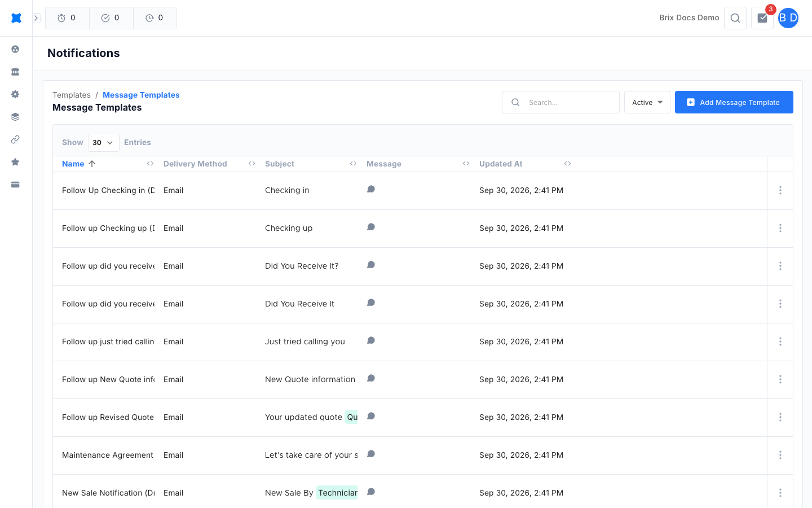Click the chain link icon in sidebar
Viewport: 812px width, 508px height.
[15, 139]
